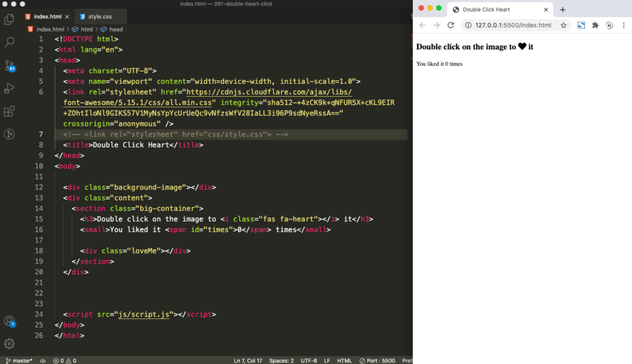This screenshot has width=632, height=364.
Task: Click the browser address bar URL
Action: click(513, 25)
